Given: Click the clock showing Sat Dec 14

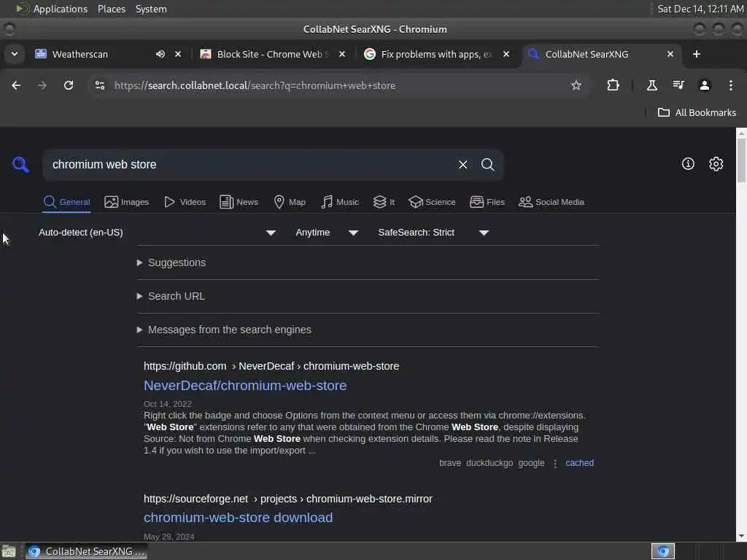Looking at the screenshot, I should (x=700, y=9).
